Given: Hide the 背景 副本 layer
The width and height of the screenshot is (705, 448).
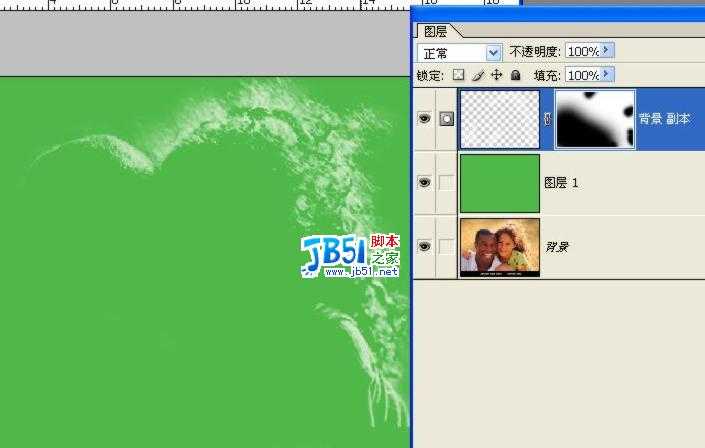Looking at the screenshot, I should [424, 119].
